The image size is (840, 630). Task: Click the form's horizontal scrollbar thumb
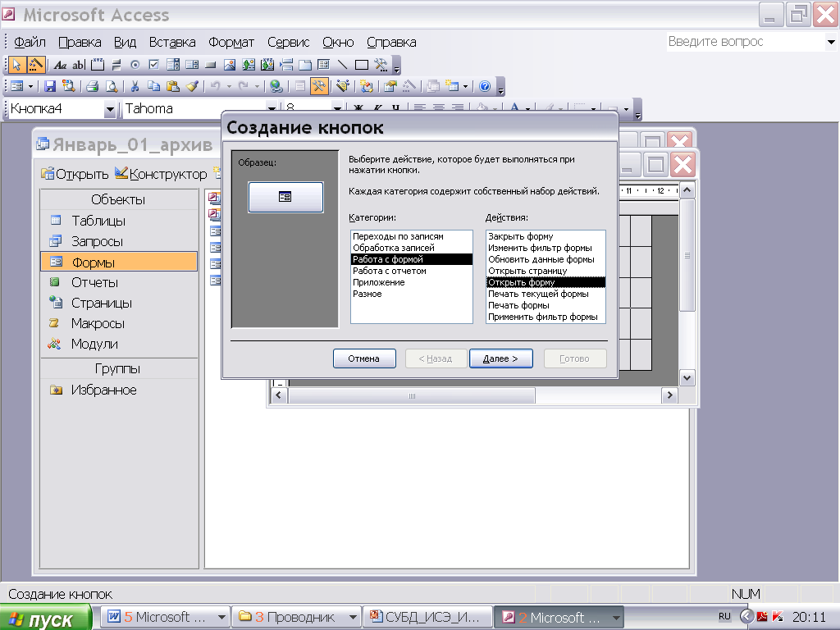point(412,396)
